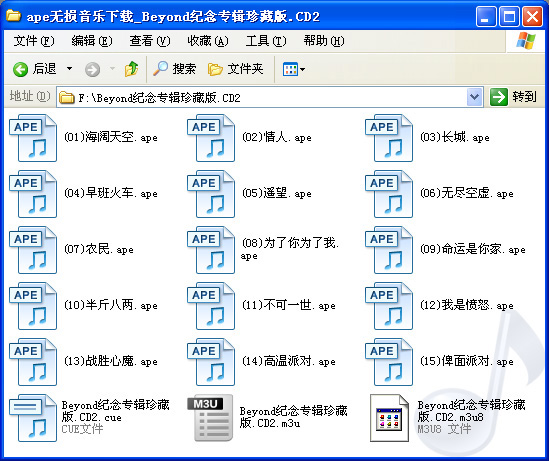
Task: Open the 帮助(H) menu
Action: [x=324, y=41]
